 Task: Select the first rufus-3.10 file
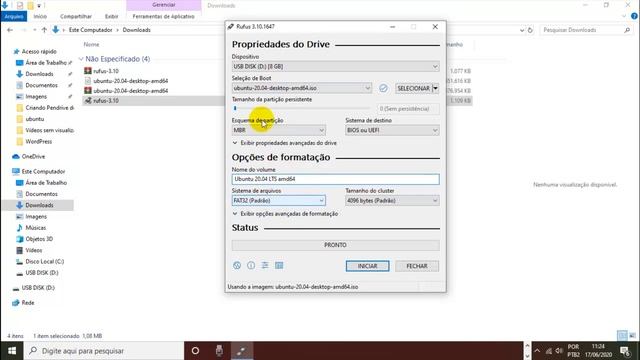pyautogui.click(x=106, y=71)
